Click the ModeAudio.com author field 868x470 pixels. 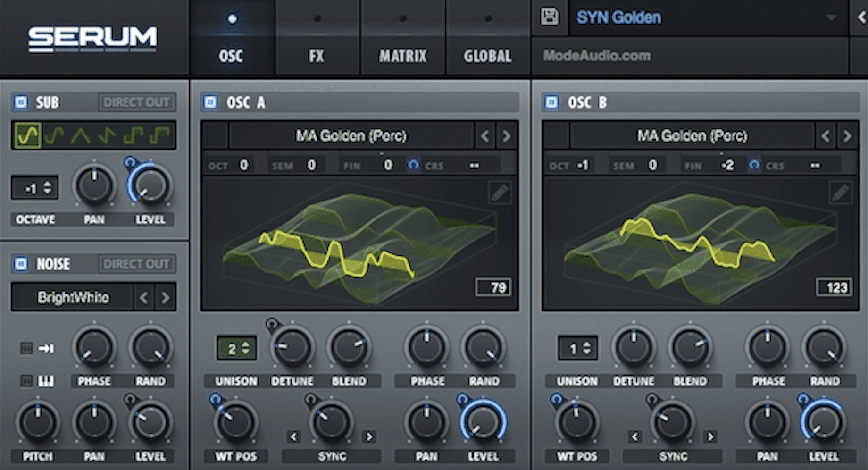[x=690, y=56]
